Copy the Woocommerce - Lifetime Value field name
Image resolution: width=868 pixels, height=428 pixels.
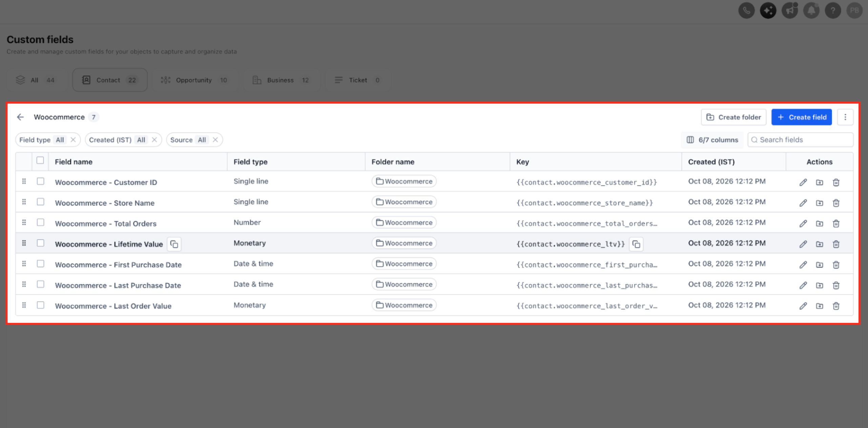(x=174, y=244)
